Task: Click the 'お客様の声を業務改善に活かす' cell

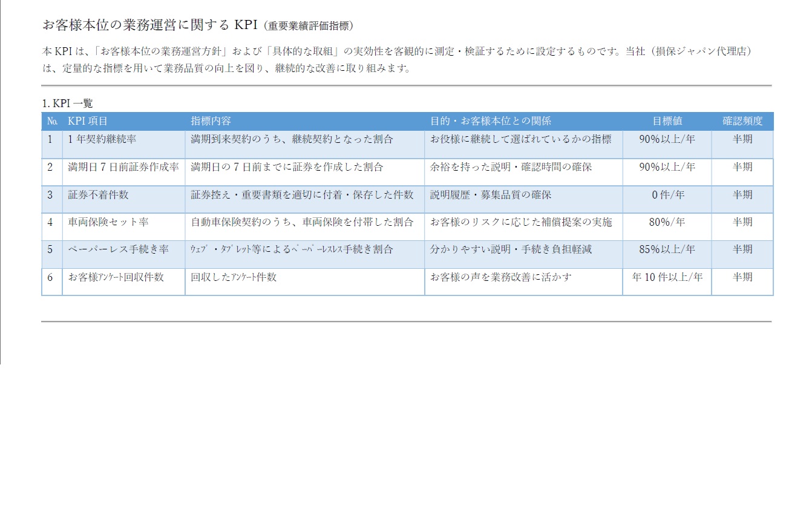Action: point(500,278)
